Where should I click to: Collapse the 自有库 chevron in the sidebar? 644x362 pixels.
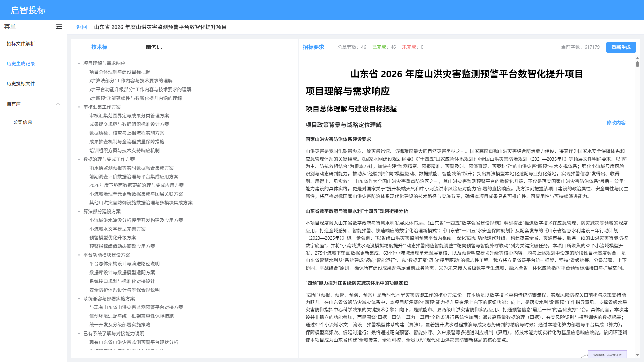[x=58, y=104]
